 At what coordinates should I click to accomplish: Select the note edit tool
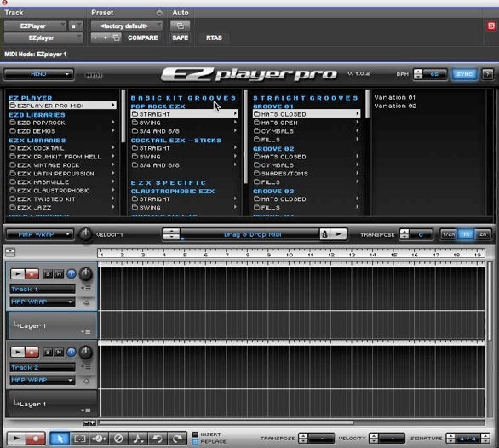[138, 439]
